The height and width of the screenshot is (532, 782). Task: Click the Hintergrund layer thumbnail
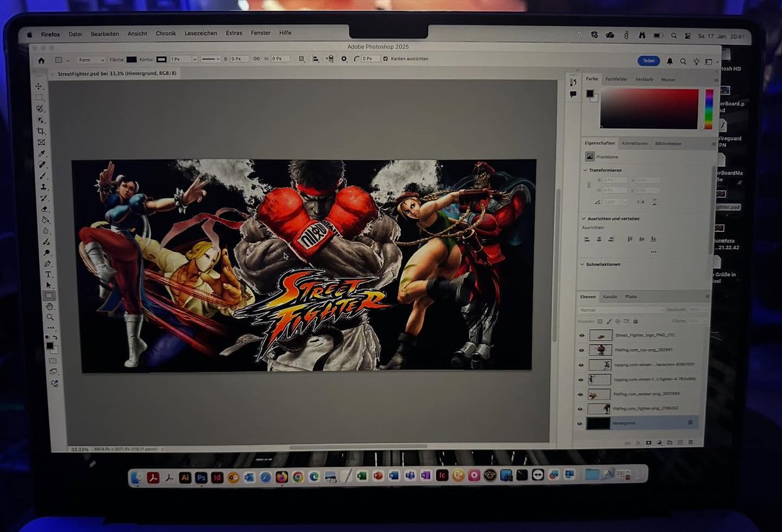pos(598,423)
